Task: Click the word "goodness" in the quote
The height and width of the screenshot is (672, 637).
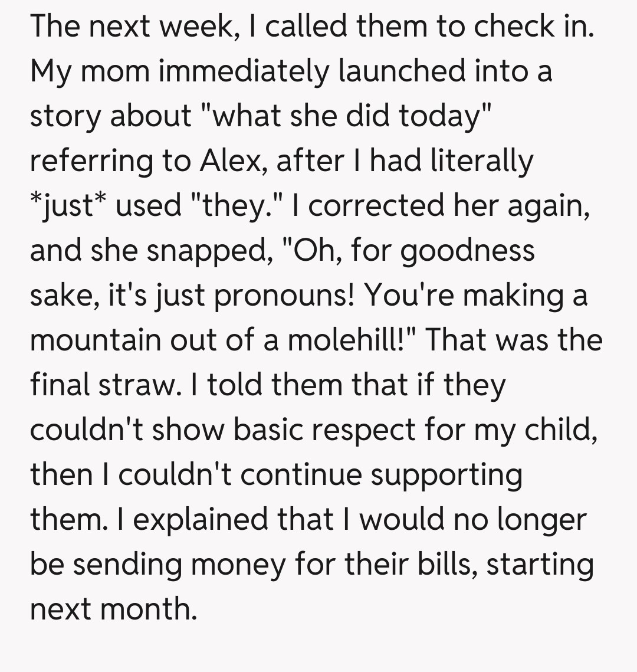Action: pyautogui.click(x=468, y=250)
